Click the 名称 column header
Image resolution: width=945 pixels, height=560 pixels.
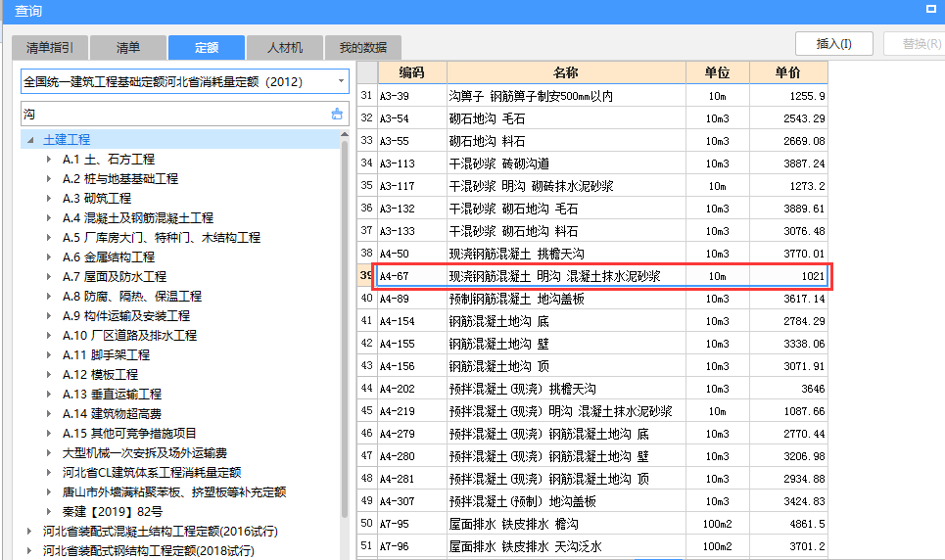566,73
